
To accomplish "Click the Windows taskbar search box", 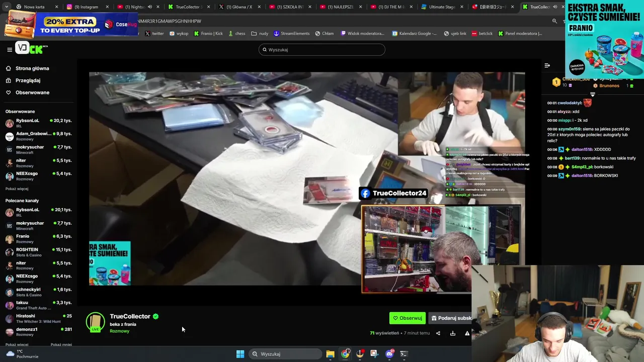I will (x=286, y=354).
